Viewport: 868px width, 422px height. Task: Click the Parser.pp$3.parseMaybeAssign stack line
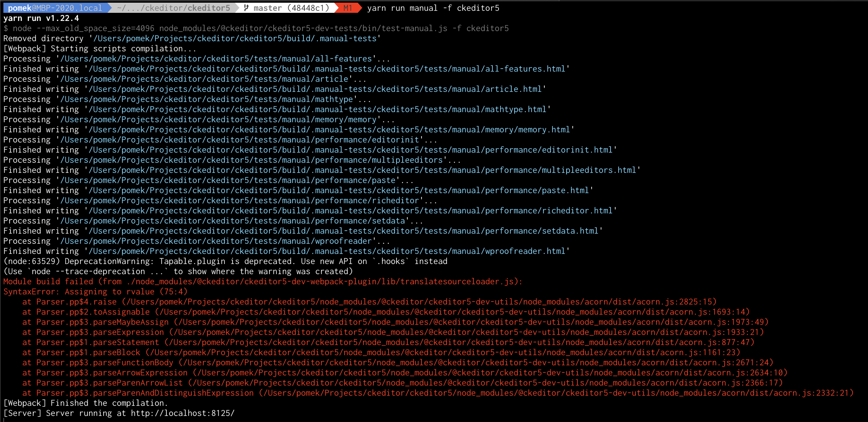tap(396, 322)
